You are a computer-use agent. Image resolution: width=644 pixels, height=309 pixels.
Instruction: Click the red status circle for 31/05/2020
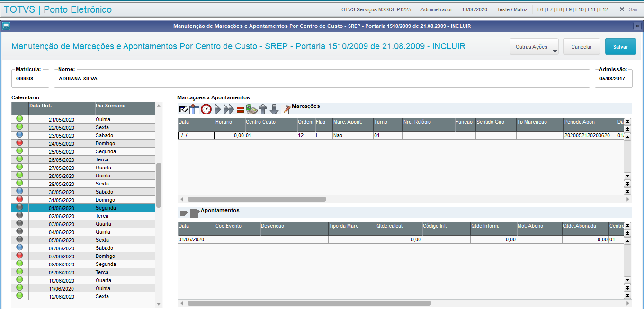pyautogui.click(x=19, y=199)
